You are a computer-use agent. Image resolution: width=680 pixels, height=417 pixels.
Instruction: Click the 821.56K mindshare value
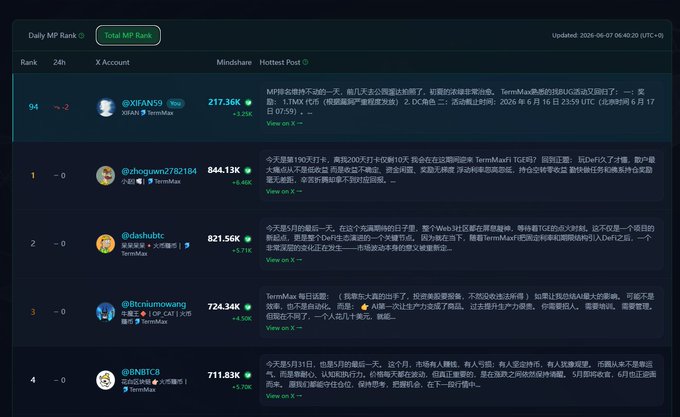[x=224, y=239]
